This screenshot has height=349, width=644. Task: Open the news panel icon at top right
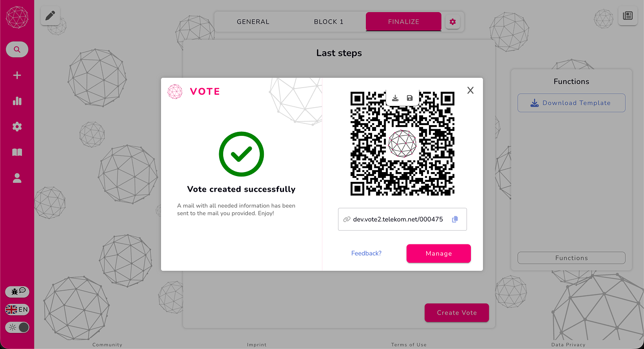coord(628,16)
